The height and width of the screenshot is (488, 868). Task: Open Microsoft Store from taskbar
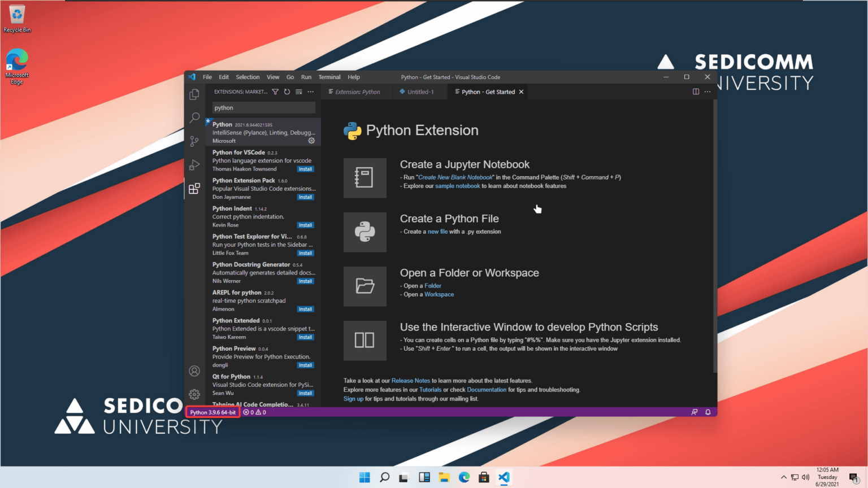click(484, 477)
